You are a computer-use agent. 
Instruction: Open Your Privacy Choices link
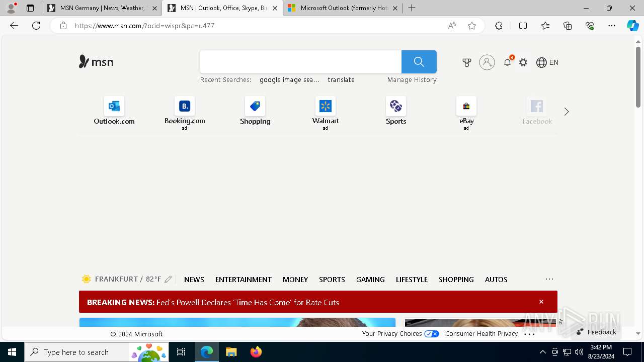point(400,334)
